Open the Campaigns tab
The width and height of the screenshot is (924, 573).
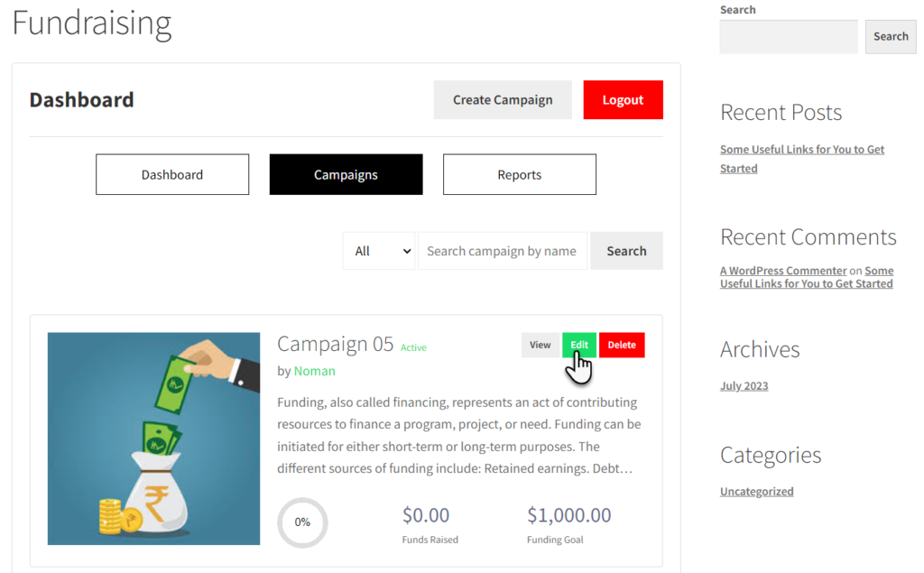pos(346,174)
